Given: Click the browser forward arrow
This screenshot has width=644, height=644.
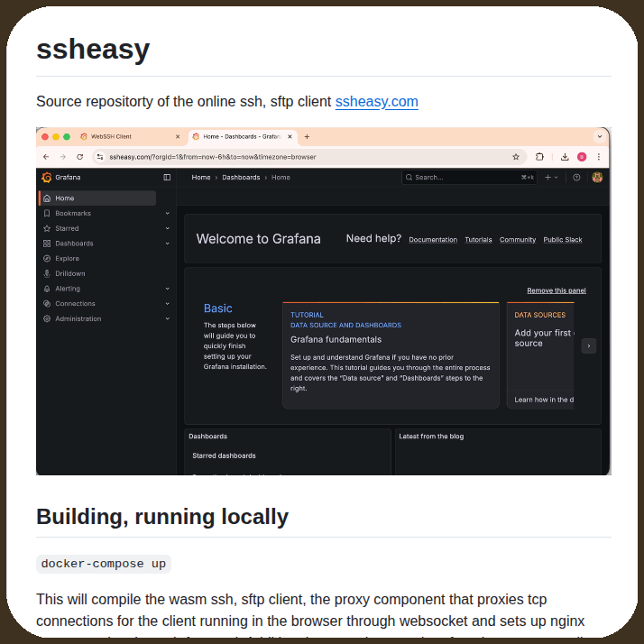Looking at the screenshot, I should click(63, 157).
